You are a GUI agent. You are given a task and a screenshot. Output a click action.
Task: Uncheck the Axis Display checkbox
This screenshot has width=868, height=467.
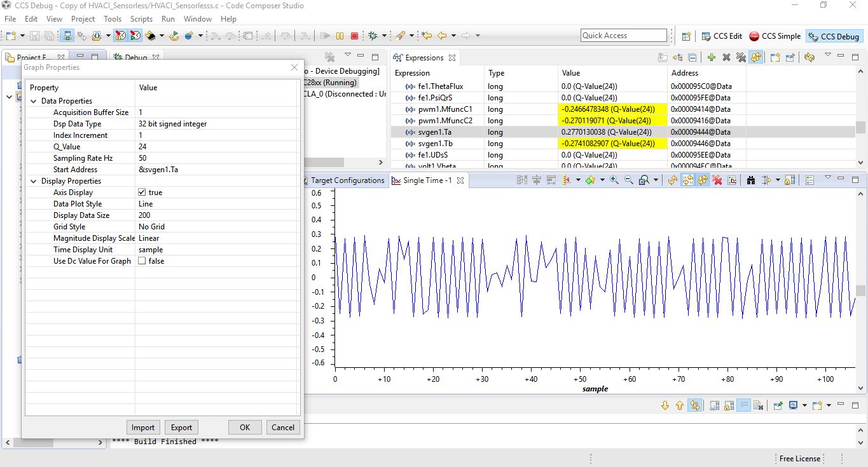coord(142,193)
